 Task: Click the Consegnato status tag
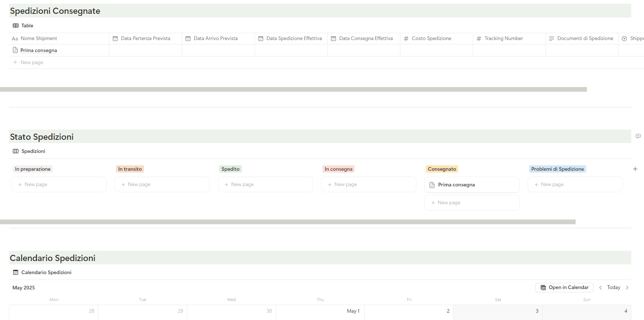(x=442, y=169)
